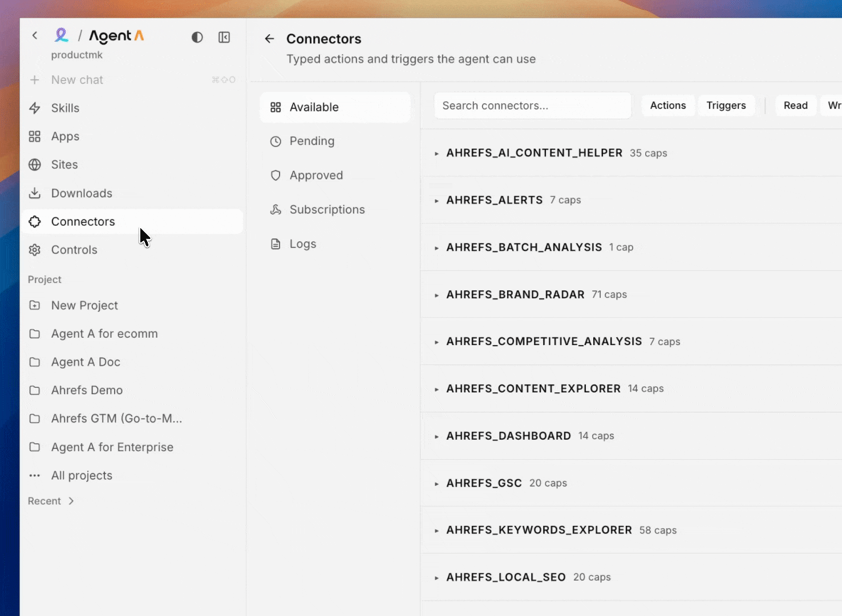Click the New Project folder-plus icon

tap(35, 305)
